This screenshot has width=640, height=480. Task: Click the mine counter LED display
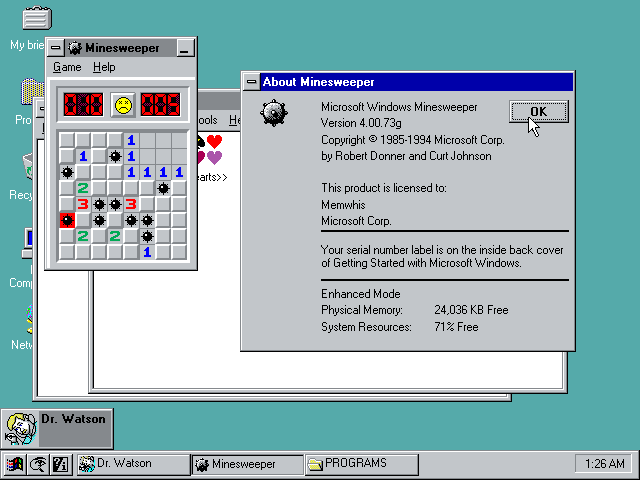(83, 104)
